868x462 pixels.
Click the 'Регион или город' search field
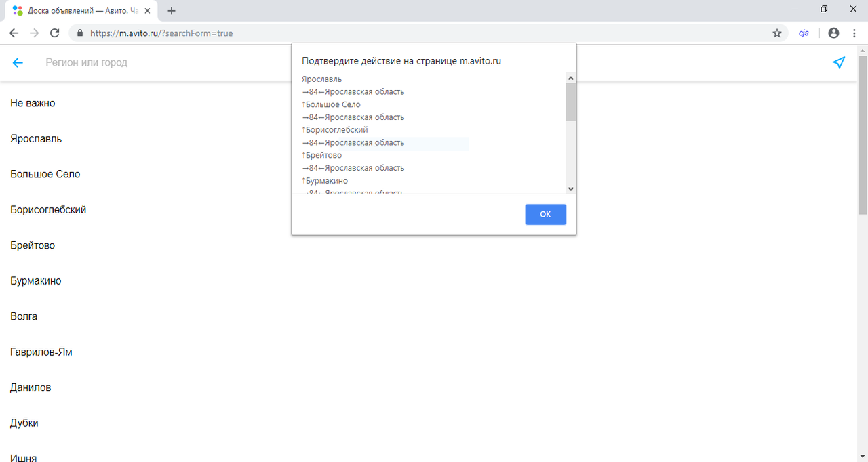pyautogui.click(x=87, y=62)
